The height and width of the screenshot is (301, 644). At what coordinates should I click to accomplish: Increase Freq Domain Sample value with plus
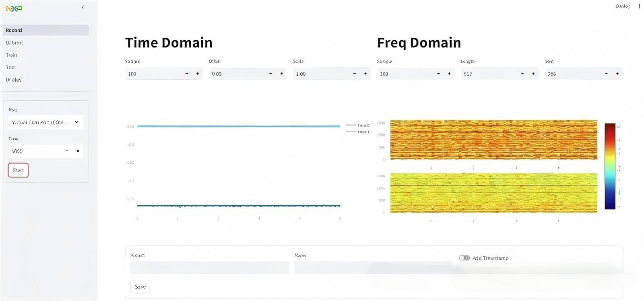(x=449, y=74)
